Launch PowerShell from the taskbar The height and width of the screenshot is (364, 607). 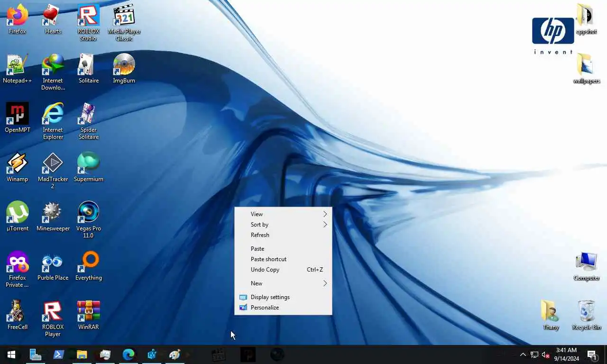coord(58,355)
